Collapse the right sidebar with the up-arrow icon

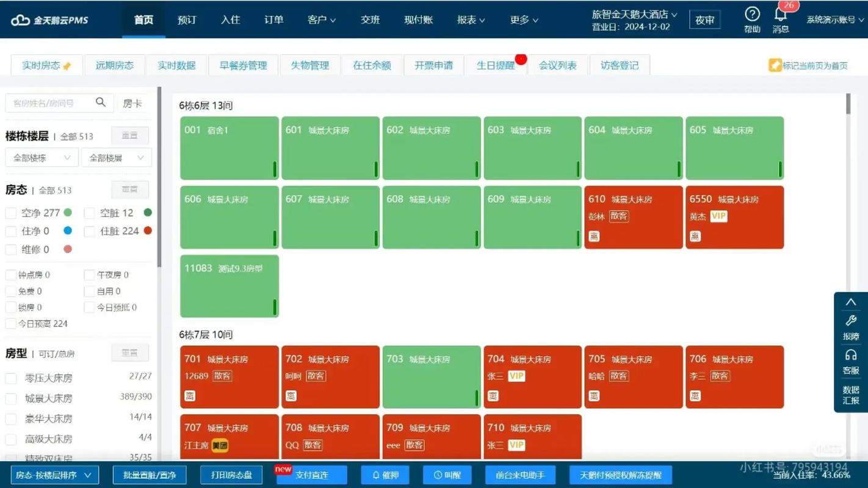coord(851,301)
